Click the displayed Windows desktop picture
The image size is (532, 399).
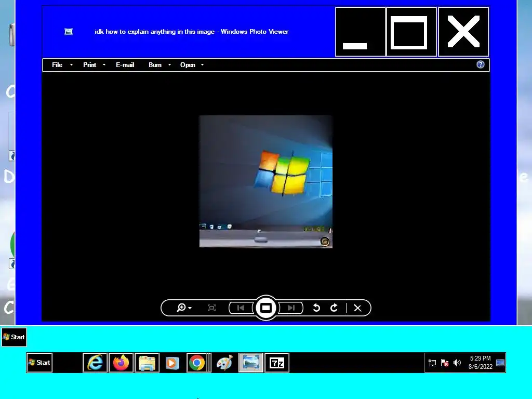(266, 181)
